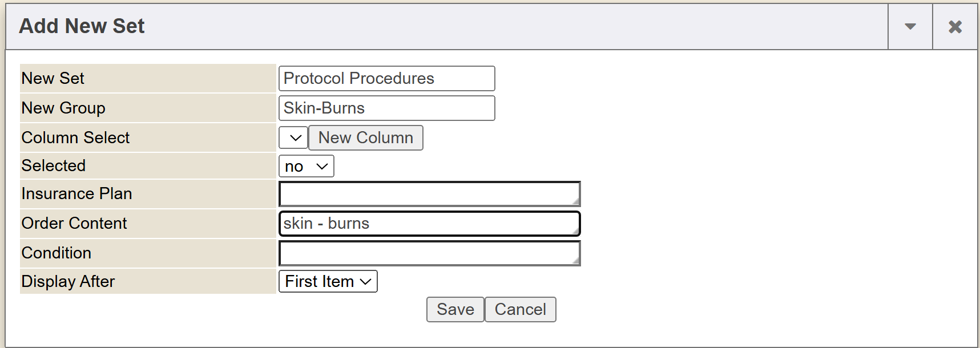Screen dimensions: 980x348
Task: Expand the Selected dropdown showing no
Action: point(306,167)
